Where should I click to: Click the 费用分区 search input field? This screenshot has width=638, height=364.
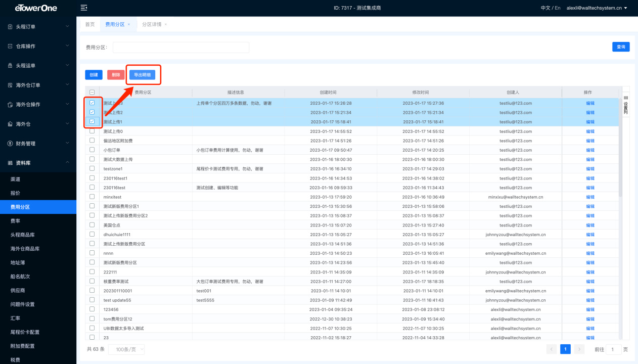pos(180,47)
